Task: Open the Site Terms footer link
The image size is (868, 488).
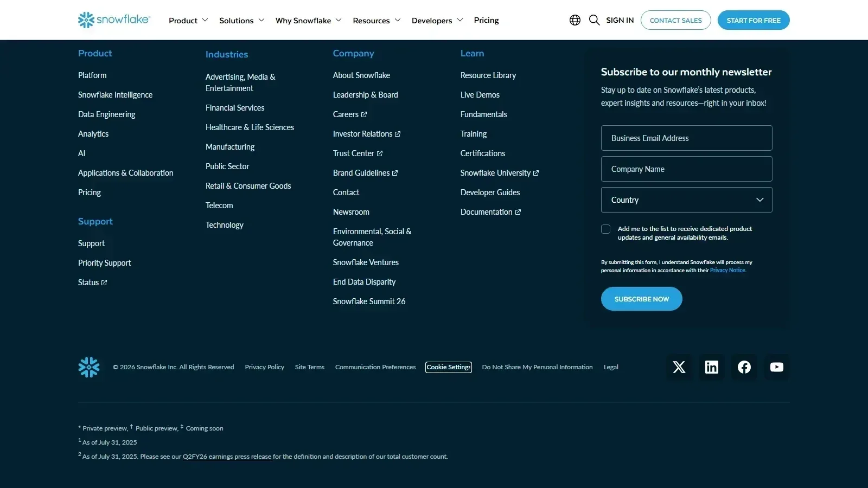Action: click(x=310, y=367)
